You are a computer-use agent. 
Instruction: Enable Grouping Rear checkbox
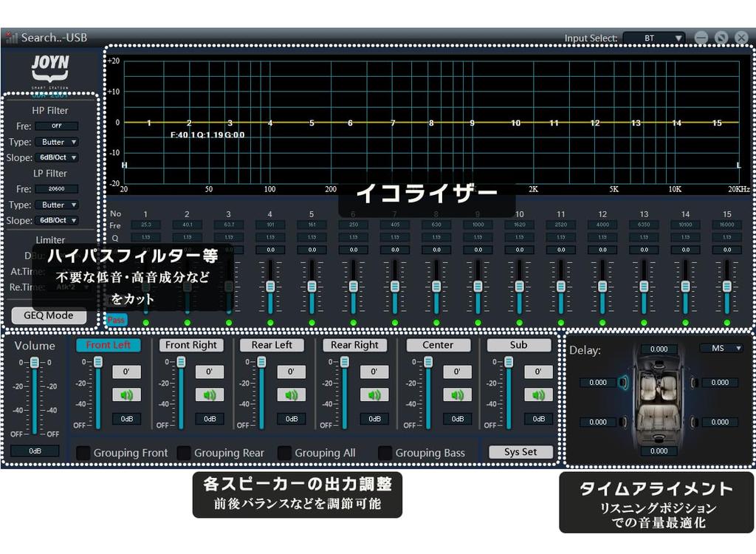click(184, 453)
